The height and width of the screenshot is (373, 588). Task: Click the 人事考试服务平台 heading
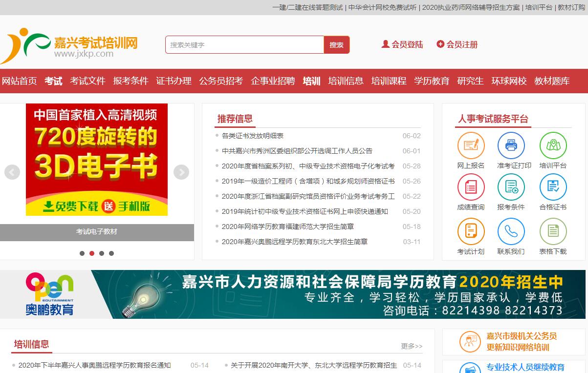click(493, 119)
